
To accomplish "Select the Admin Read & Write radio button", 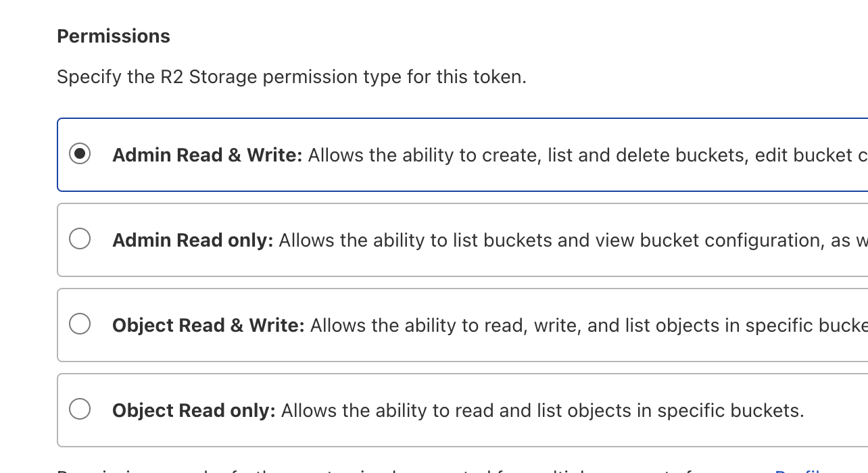I will point(80,154).
